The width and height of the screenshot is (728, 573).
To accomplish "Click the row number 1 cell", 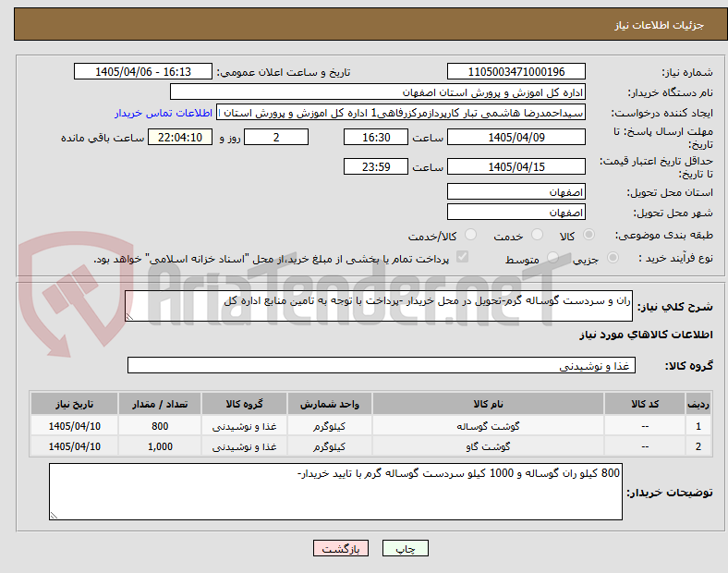I will click(x=698, y=426).
